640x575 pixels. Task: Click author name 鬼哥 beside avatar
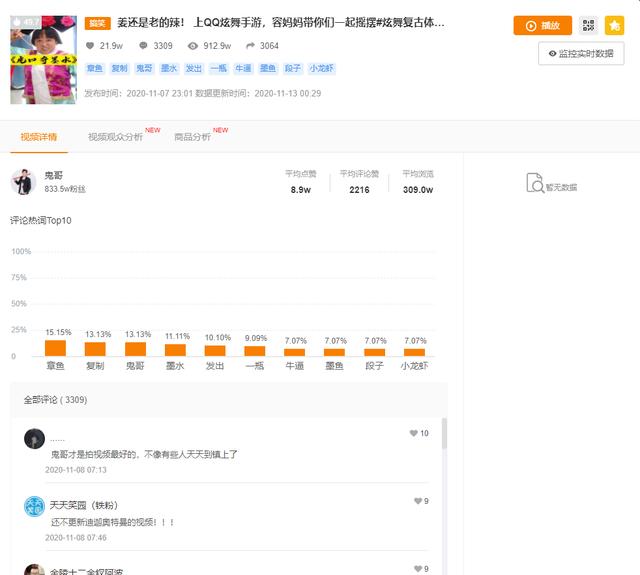pos(53,175)
